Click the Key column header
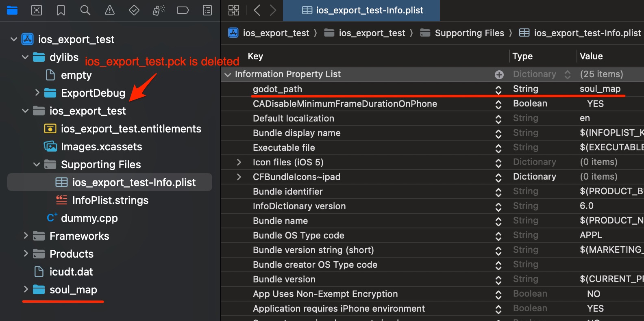The height and width of the screenshot is (321, 644). coord(255,56)
